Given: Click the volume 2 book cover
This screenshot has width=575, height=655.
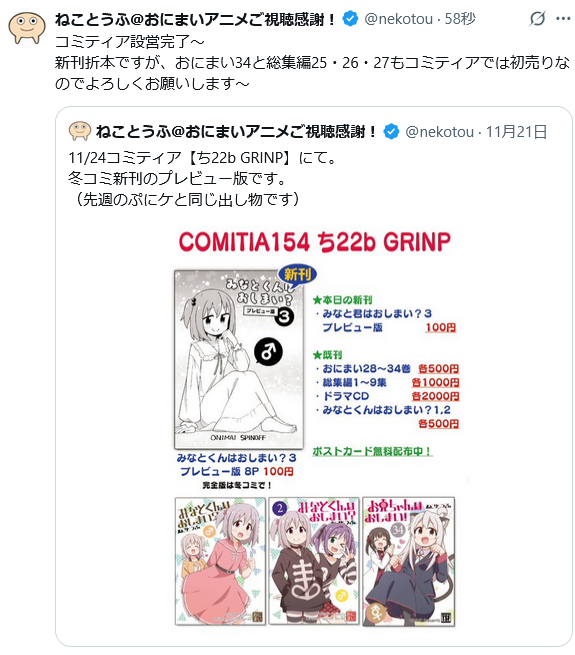Looking at the screenshot, I should tap(314, 561).
